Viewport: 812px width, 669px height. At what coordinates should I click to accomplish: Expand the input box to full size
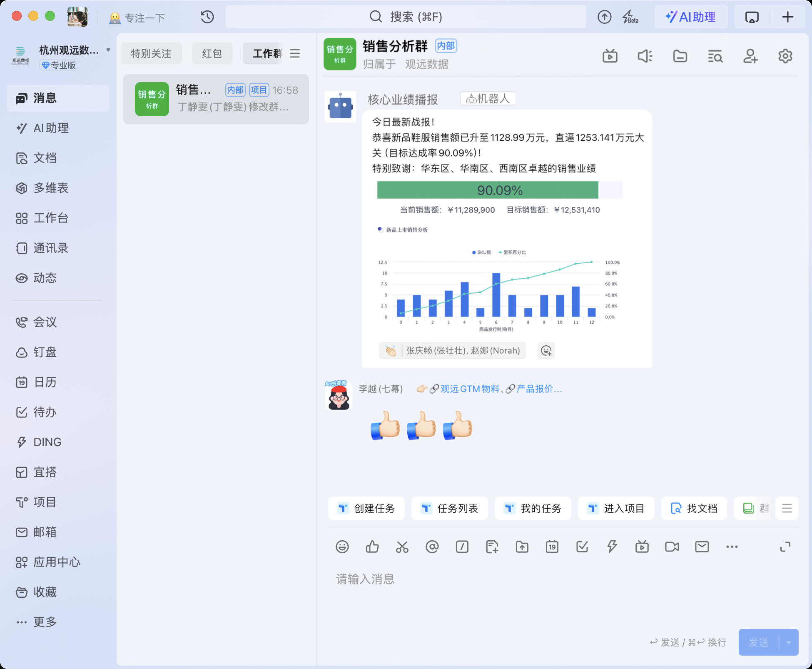[785, 547]
